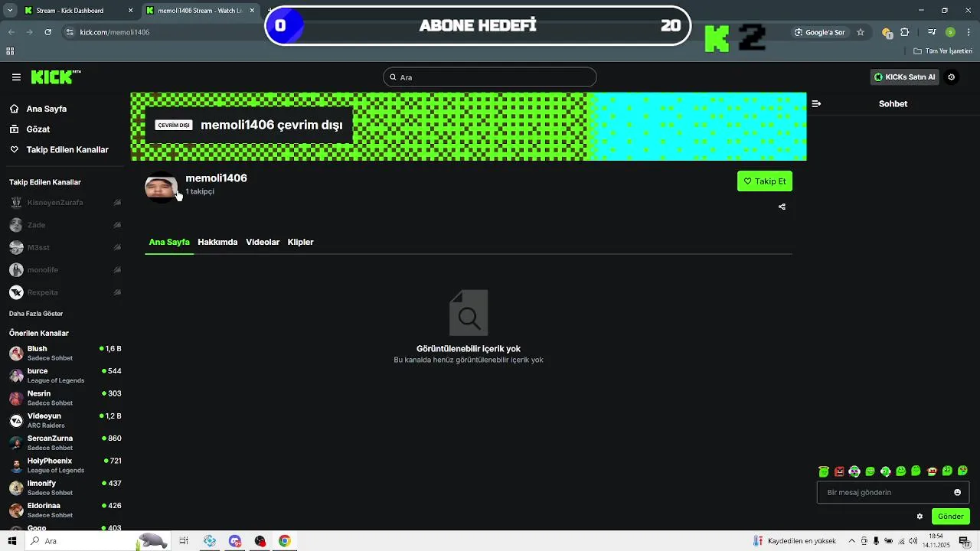Open Task View on taskbar
Viewport: 980px width, 551px height.
pos(184,541)
